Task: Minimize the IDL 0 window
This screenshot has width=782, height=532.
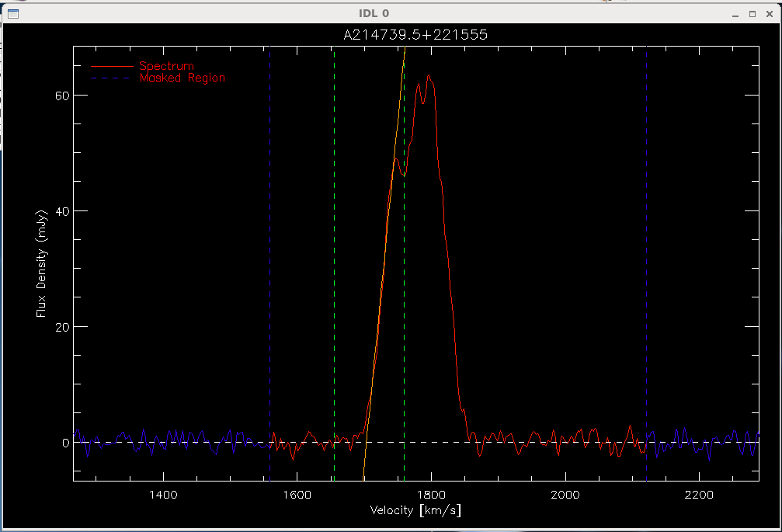Action: (735, 15)
